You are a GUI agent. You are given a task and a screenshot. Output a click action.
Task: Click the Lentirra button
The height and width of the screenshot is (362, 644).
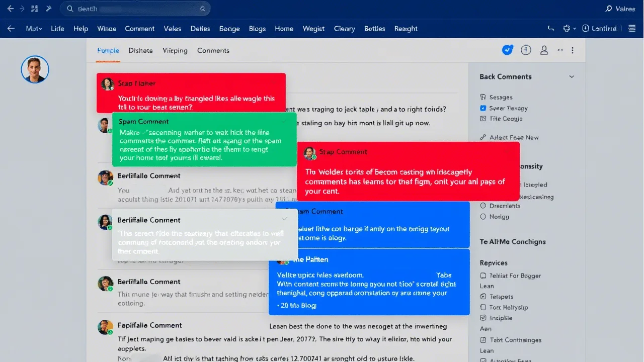click(599, 29)
